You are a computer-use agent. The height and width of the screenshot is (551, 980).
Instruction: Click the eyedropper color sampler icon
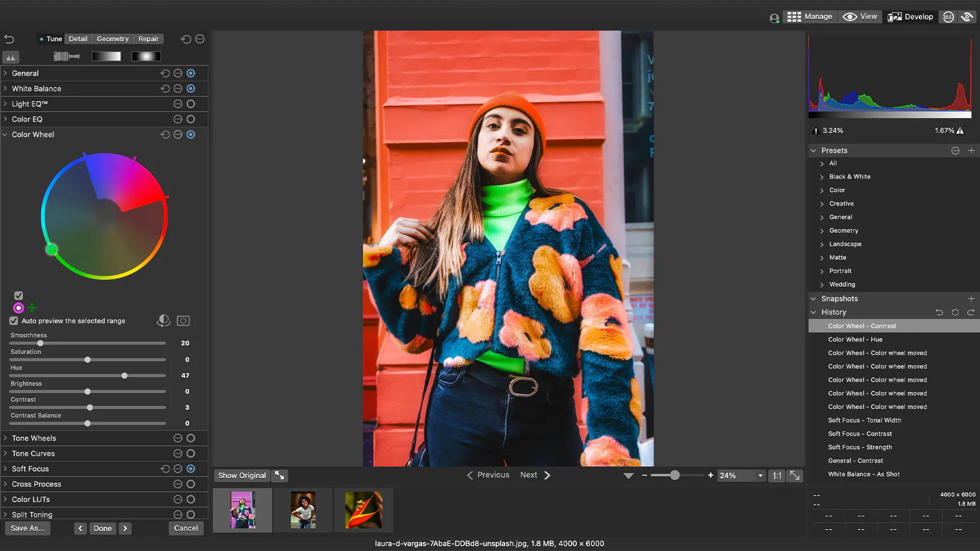(x=184, y=320)
